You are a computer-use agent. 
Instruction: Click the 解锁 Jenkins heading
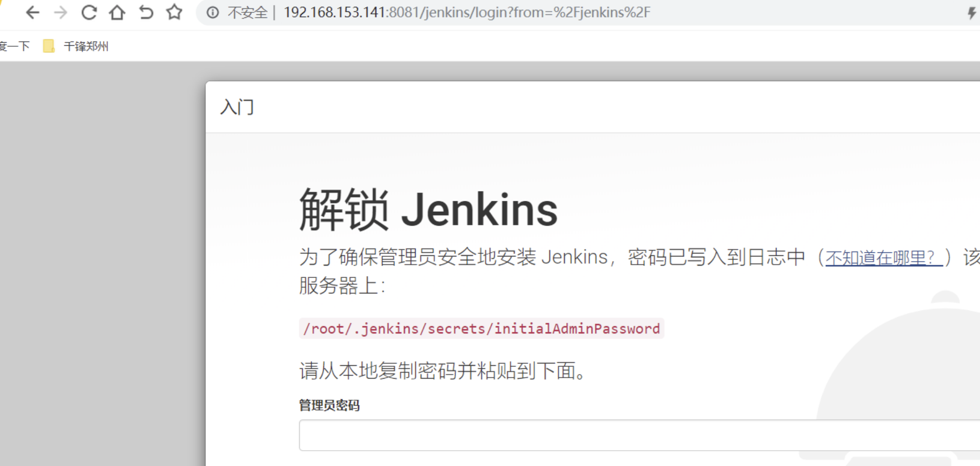[x=428, y=210]
